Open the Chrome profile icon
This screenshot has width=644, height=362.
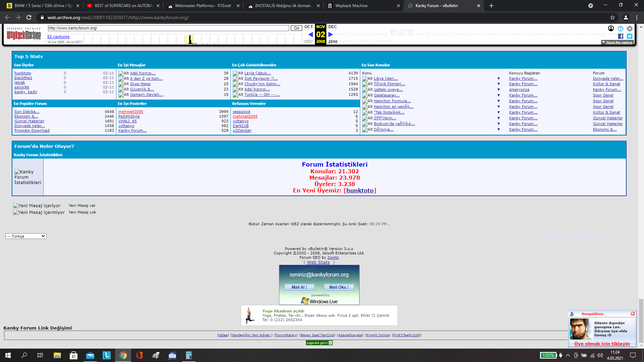pyautogui.click(x=626, y=17)
